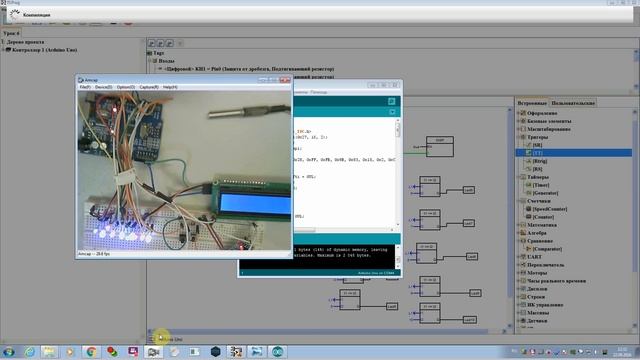Screen dimensions: 640x360
Task: Click the Часы реального времени category icon
Action: (523, 281)
